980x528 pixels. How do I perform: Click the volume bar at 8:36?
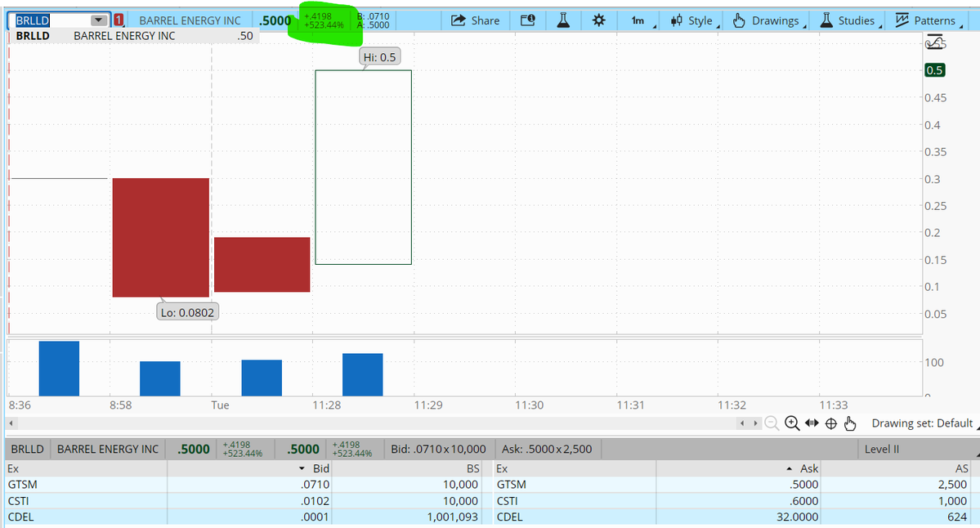pyautogui.click(x=59, y=369)
